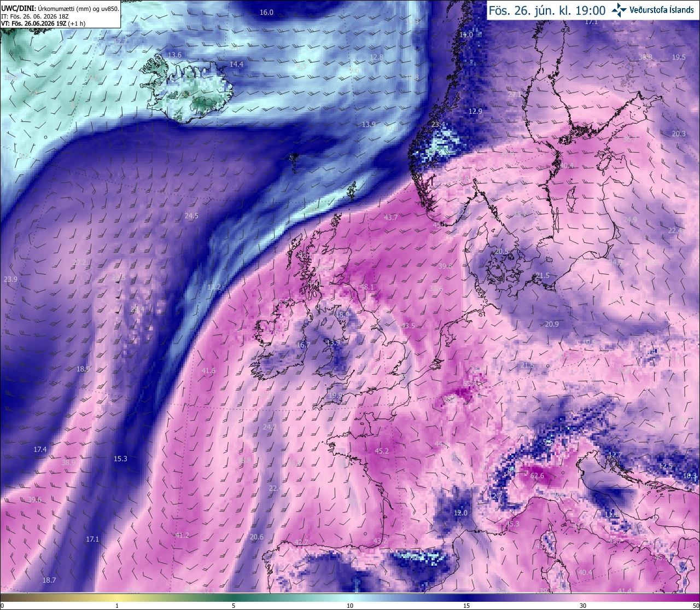
Task: Select the 15 tick on the color scale
Action: click(466, 606)
